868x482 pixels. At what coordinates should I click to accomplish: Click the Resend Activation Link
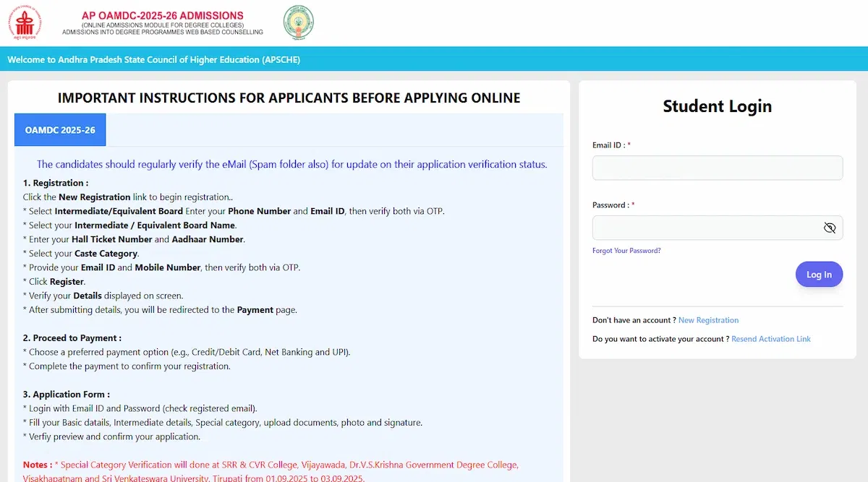coord(771,339)
